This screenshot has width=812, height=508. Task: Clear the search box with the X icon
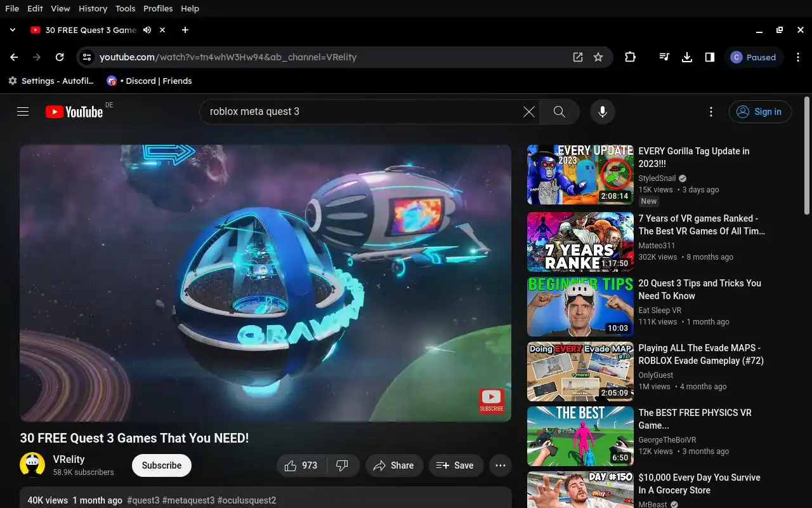coord(528,112)
